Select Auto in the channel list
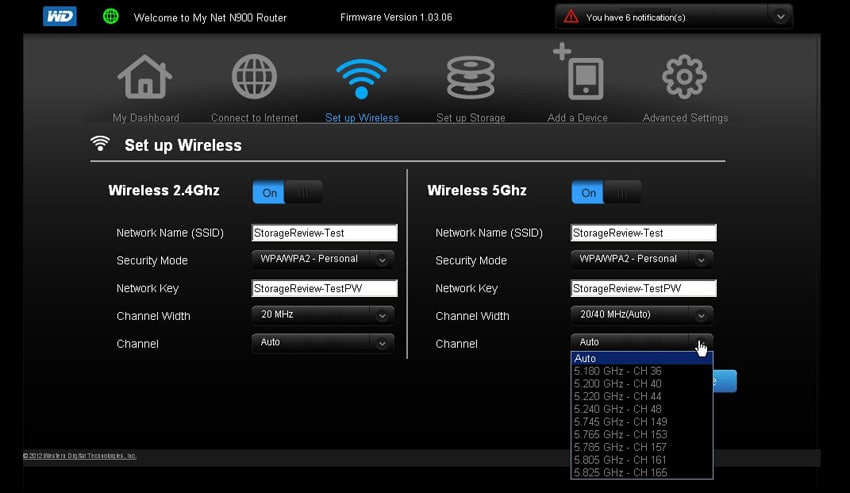Image resolution: width=850 pixels, height=493 pixels. [x=642, y=358]
